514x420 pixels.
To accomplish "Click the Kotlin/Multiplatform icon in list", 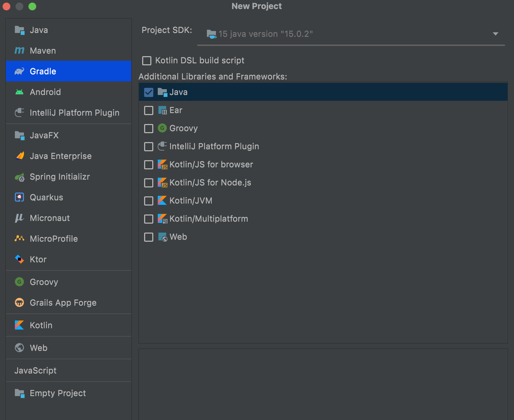I will pos(162,219).
